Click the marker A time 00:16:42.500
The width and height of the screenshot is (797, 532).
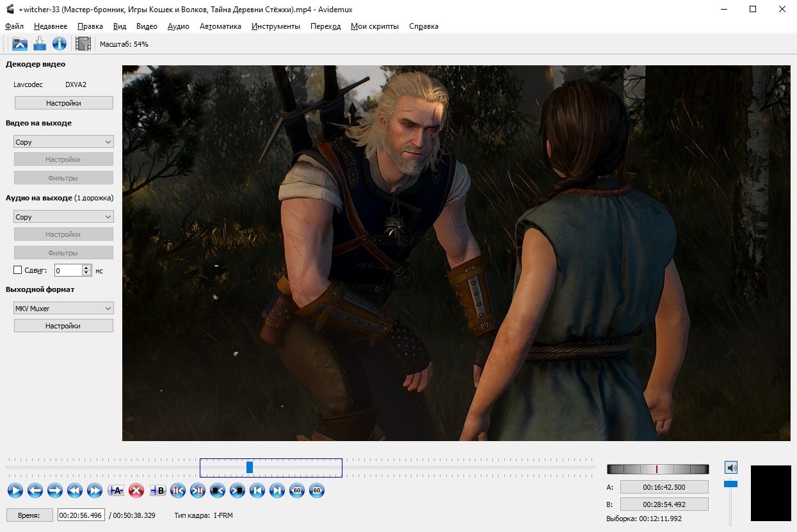click(664, 487)
